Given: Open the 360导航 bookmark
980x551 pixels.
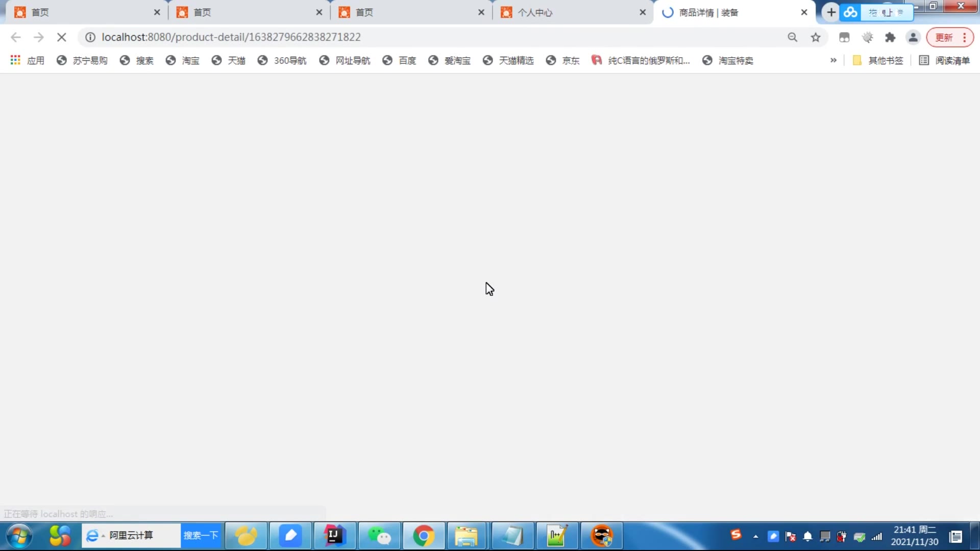Looking at the screenshot, I should coord(282,60).
